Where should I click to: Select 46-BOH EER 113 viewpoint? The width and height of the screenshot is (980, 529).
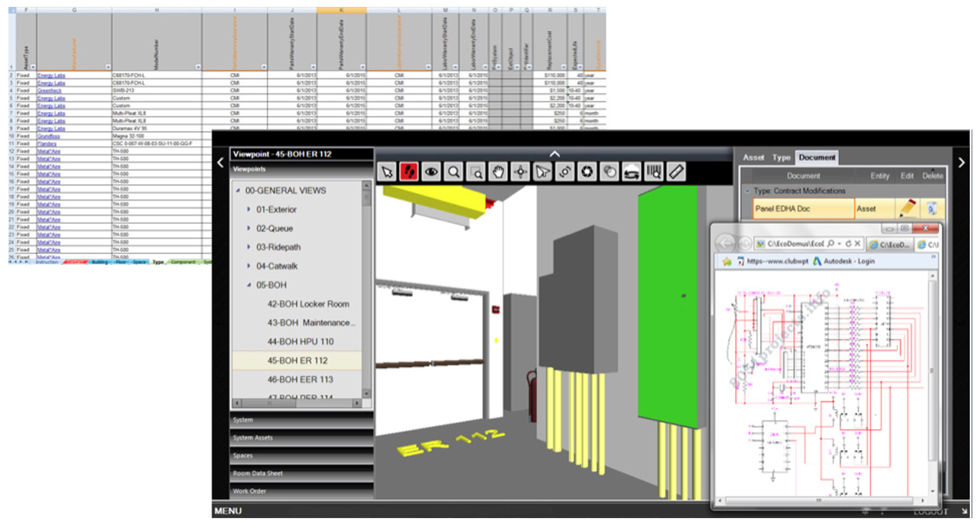point(300,379)
